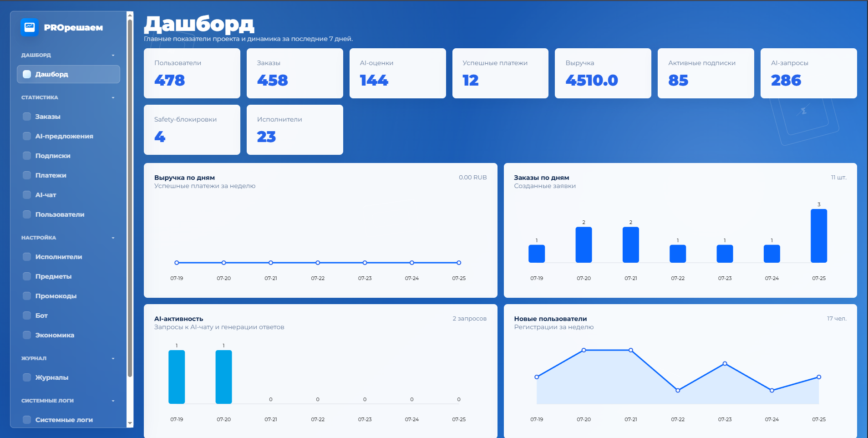
Task: Open the Заказы statistics page
Action: click(68, 117)
